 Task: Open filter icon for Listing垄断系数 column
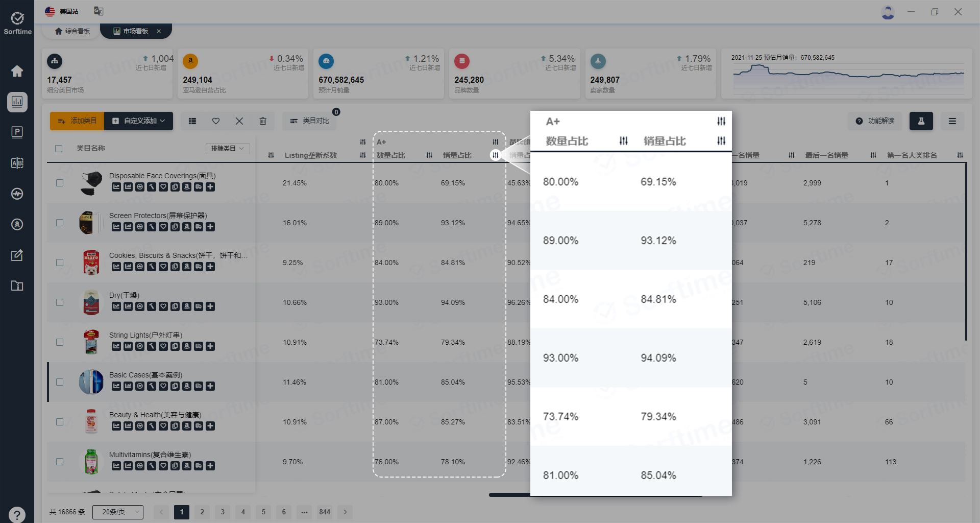[x=363, y=155]
